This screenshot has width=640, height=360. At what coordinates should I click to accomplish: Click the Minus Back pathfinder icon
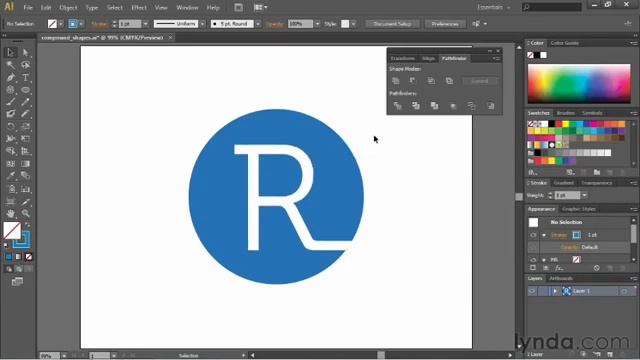(491, 106)
